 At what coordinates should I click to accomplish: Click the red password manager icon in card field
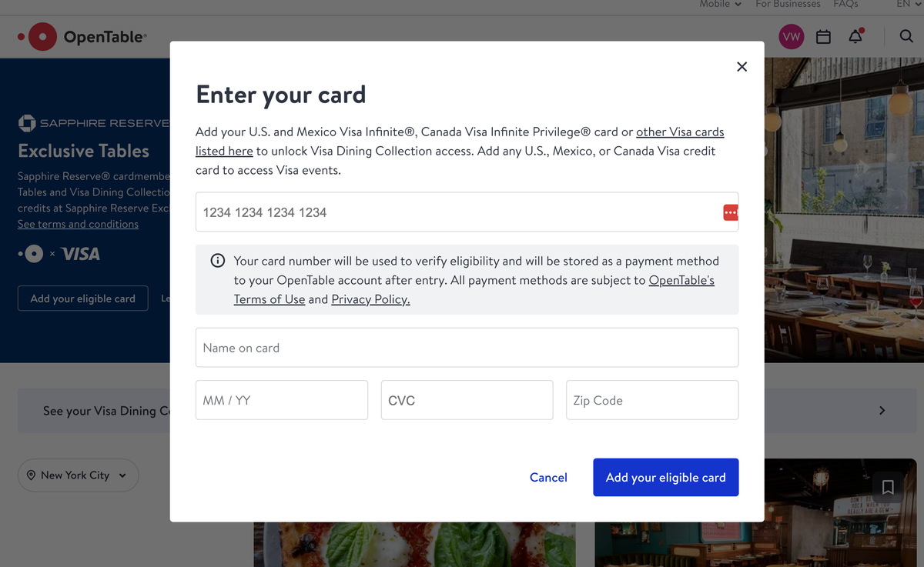[730, 212]
